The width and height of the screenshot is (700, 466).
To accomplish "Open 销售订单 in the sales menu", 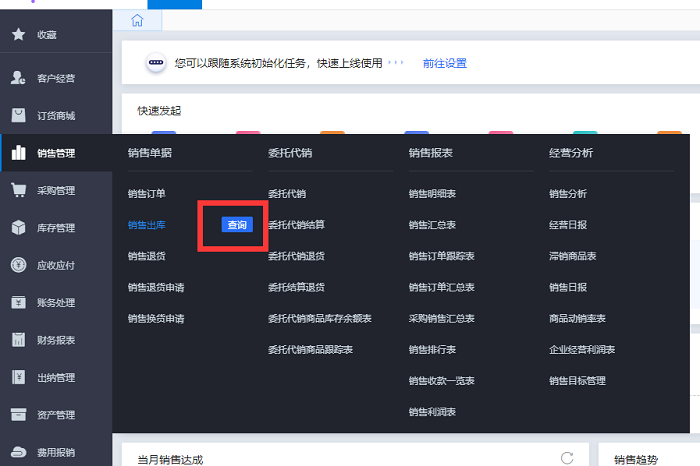I will 146,193.
